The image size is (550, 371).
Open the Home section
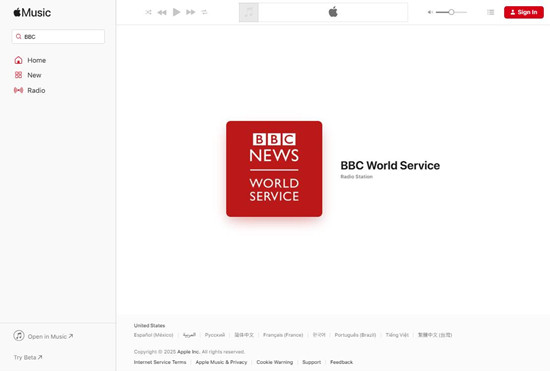[x=30, y=60]
